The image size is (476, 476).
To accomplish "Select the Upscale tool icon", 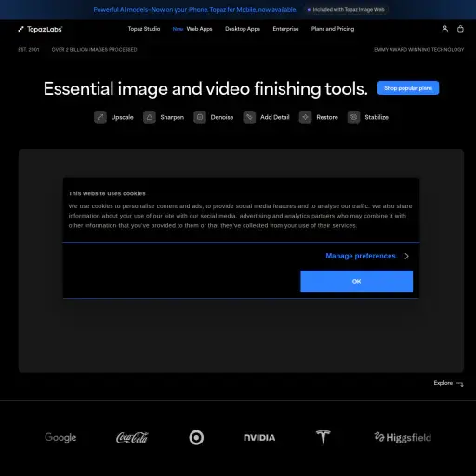I will [x=100, y=117].
